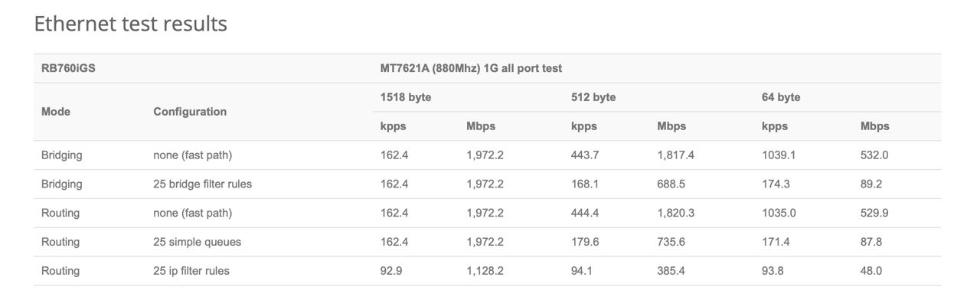Select the 1,817.4 Mbps value
Screen dimensions: 980x300
tap(676, 155)
